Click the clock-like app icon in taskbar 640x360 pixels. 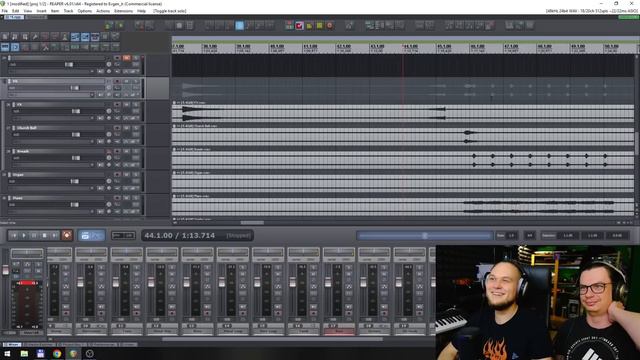click(90, 353)
